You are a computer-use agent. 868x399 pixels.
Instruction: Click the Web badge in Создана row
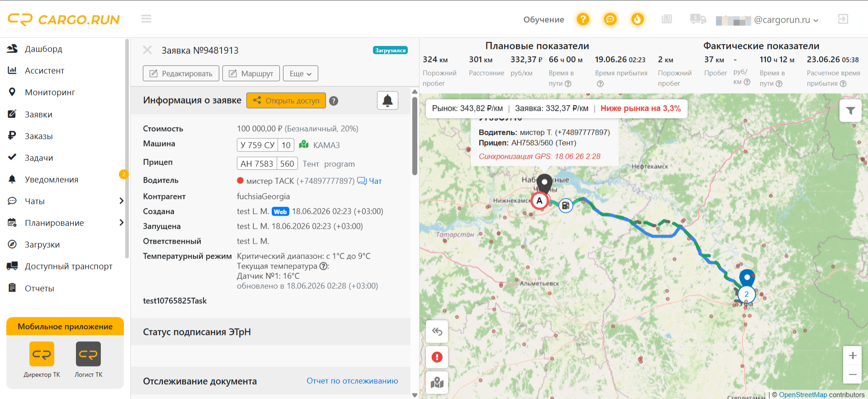point(280,211)
